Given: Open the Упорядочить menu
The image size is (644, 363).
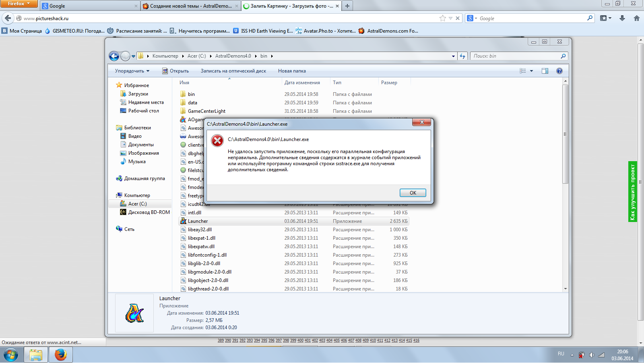Looking at the screenshot, I should click(x=132, y=71).
